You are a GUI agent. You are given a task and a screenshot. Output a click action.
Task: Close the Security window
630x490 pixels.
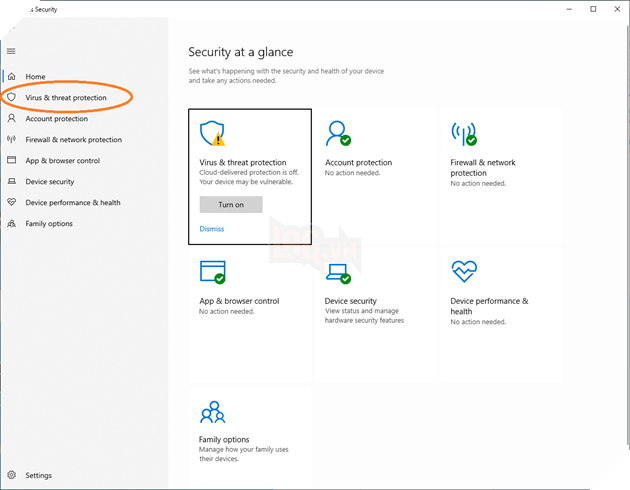pos(617,9)
